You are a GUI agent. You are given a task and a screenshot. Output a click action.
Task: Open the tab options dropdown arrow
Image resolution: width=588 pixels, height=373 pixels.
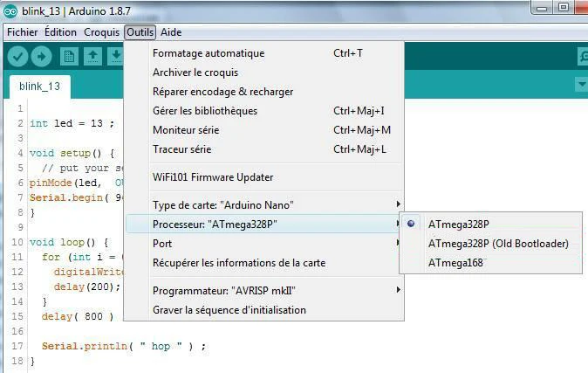[582, 84]
